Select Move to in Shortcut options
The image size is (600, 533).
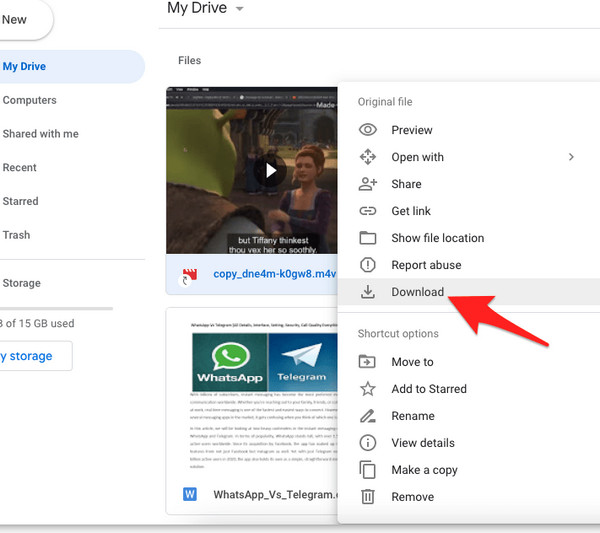click(x=412, y=362)
